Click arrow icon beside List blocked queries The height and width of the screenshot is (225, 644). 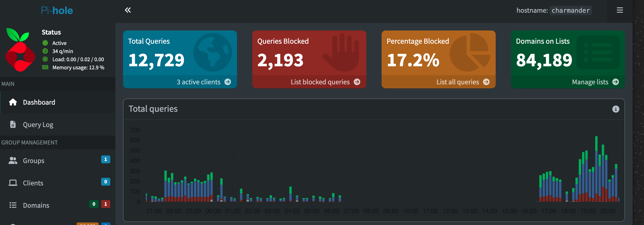357,82
